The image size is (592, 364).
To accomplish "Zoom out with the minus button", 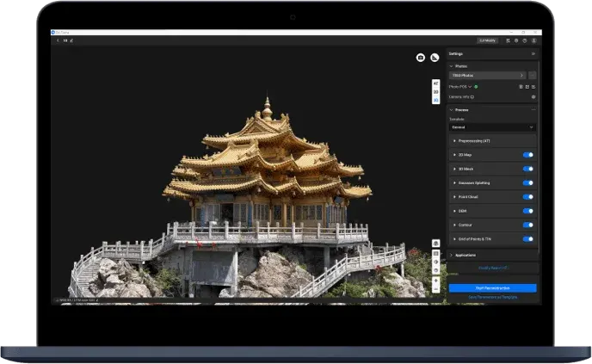I will click(x=435, y=289).
